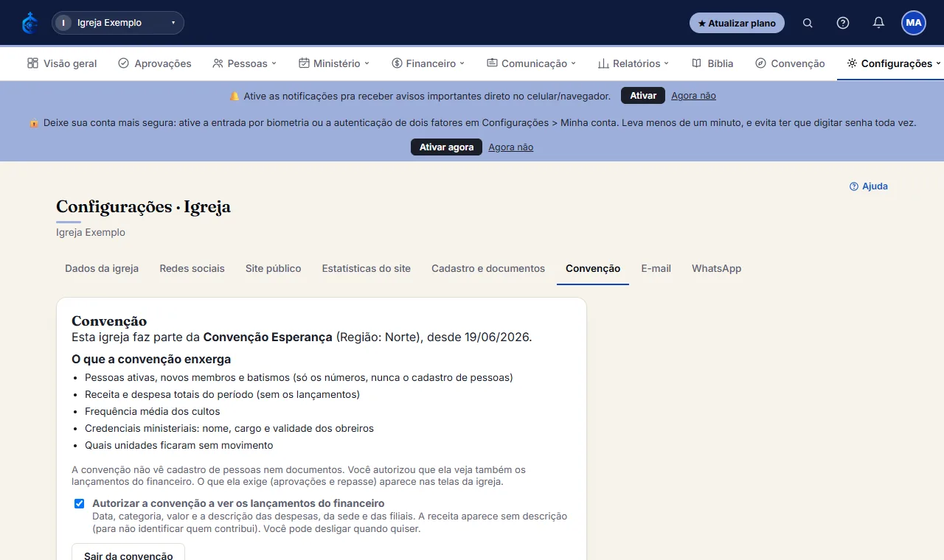944x560 pixels.
Task: Click Pessoas ativas, novos membros item
Action: [299, 377]
